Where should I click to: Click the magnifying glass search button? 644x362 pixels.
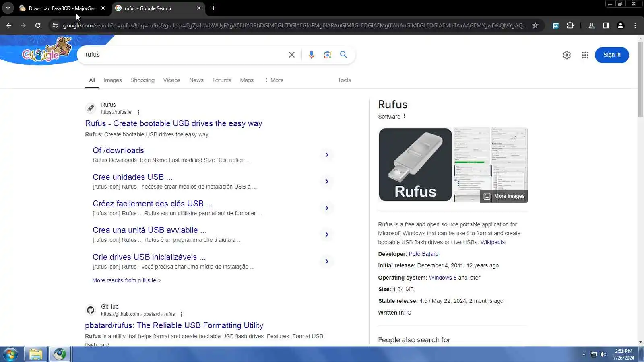tap(343, 55)
